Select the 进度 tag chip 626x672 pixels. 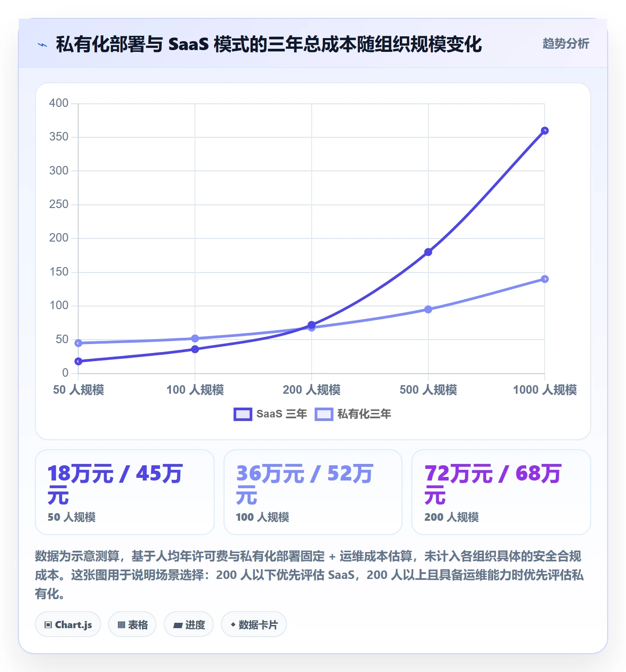(x=189, y=624)
